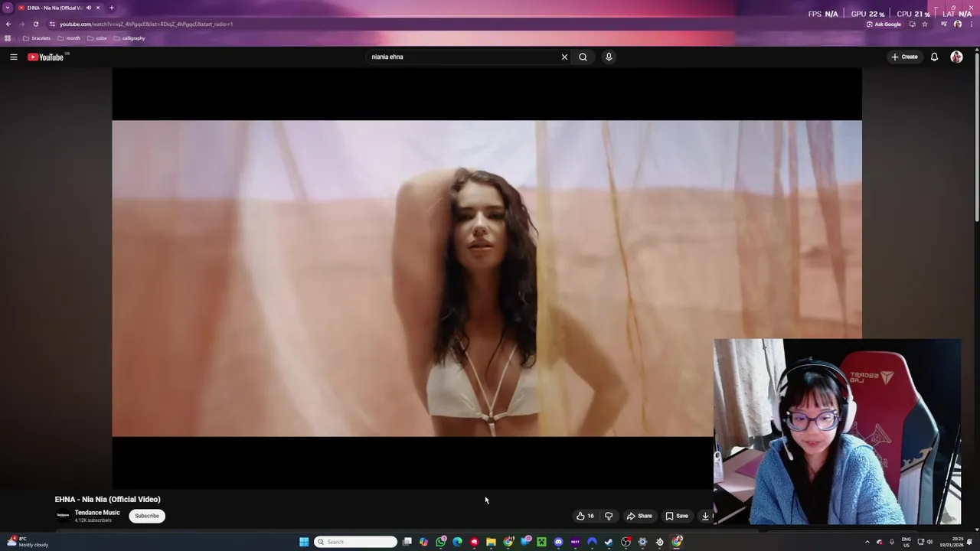The image size is (980, 551).
Task: Bookmark this page with the star
Action: 925,24
